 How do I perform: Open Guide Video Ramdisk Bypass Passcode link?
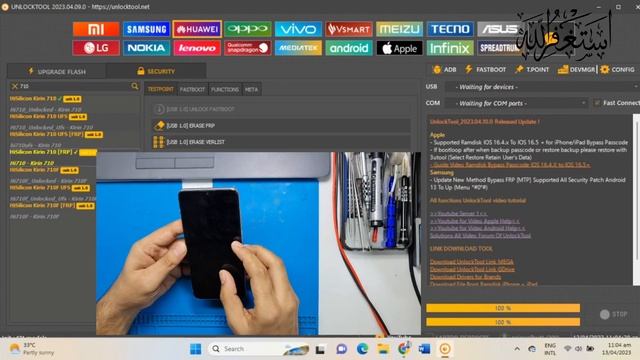(510, 165)
